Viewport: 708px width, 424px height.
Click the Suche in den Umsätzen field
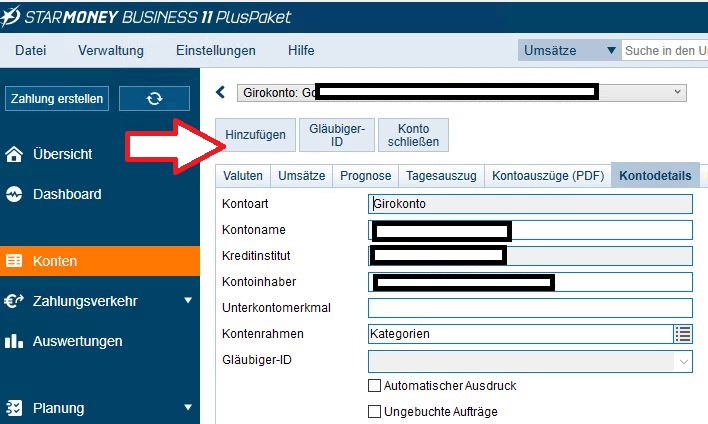point(665,51)
